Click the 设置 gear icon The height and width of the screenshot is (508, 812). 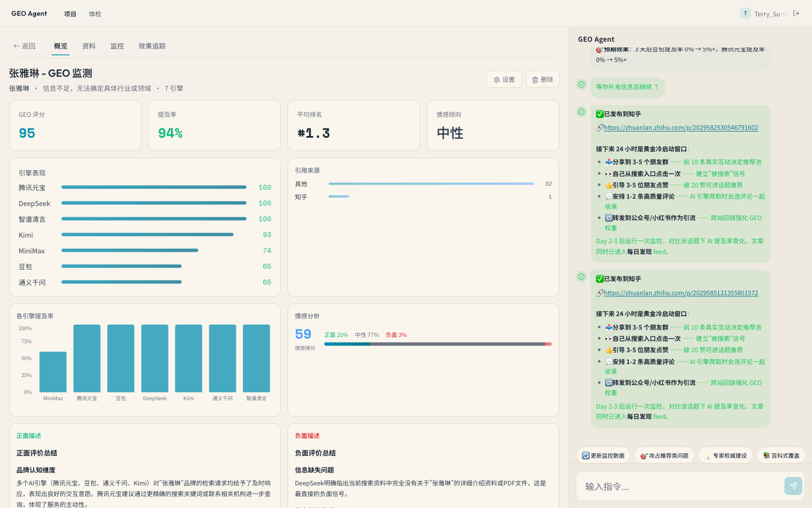496,79
